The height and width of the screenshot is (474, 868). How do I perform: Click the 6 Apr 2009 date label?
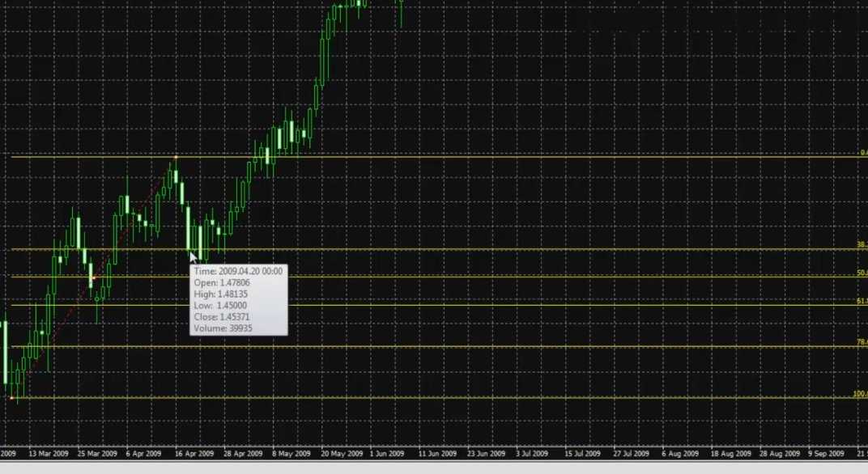[x=143, y=454]
